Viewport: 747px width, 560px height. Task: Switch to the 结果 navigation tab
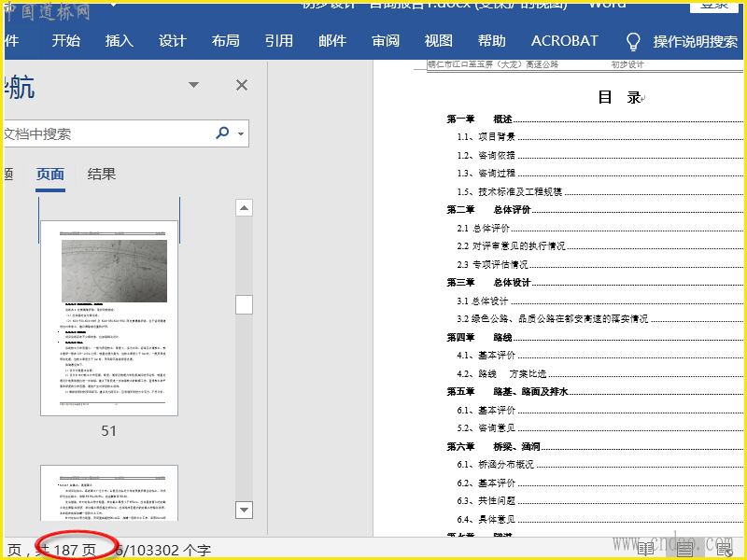pos(102,175)
